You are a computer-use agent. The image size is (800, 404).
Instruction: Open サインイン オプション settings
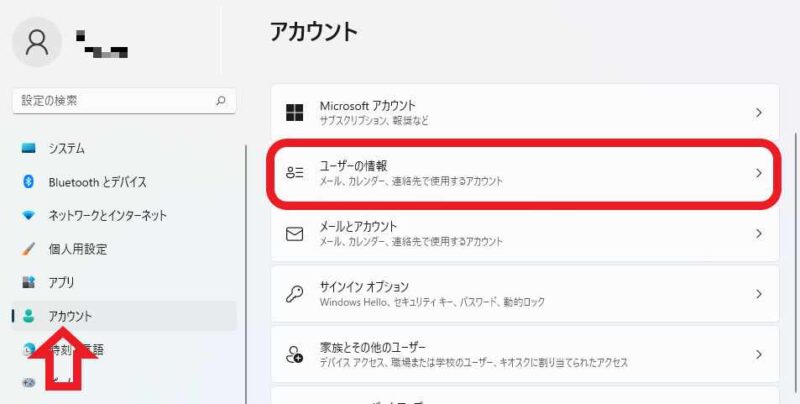click(525, 294)
